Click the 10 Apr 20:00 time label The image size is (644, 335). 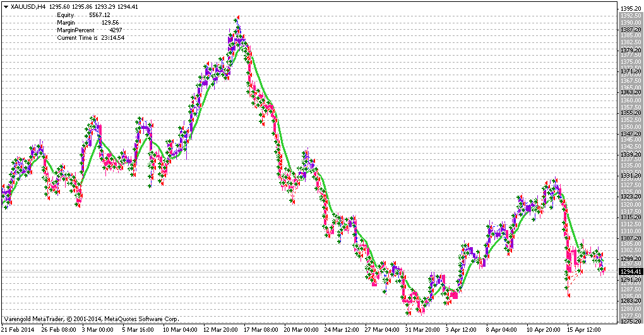544,330
